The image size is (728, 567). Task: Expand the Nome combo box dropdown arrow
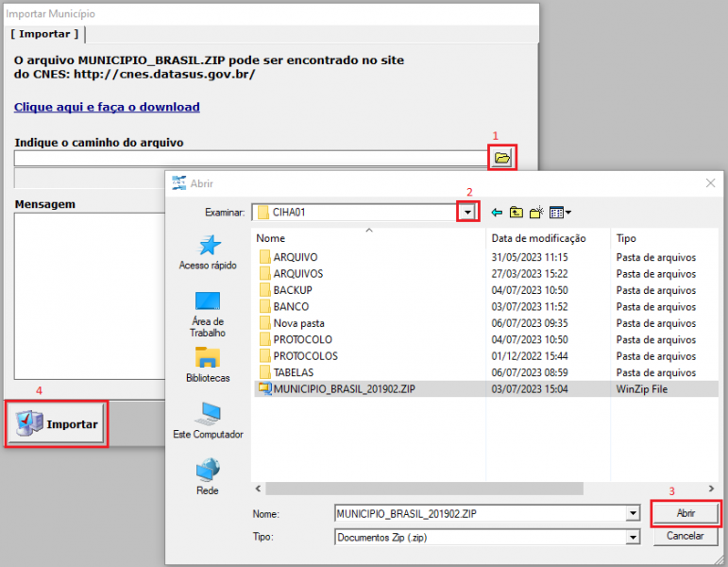(633, 514)
